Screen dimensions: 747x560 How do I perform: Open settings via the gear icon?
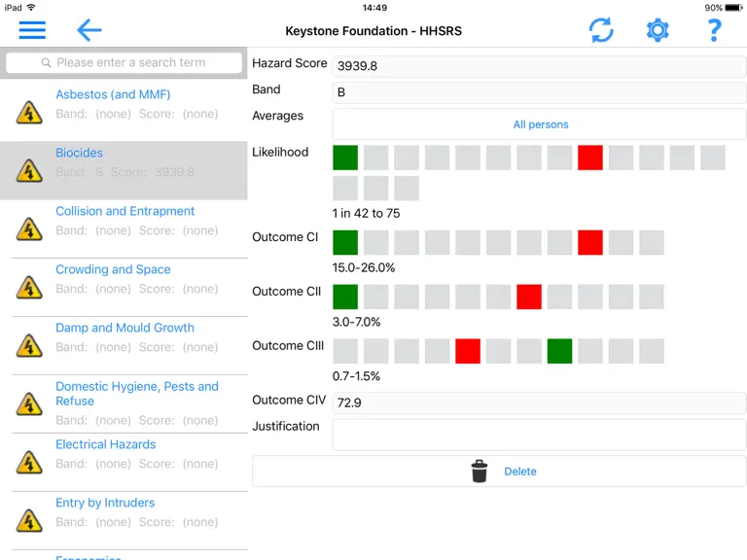[658, 30]
